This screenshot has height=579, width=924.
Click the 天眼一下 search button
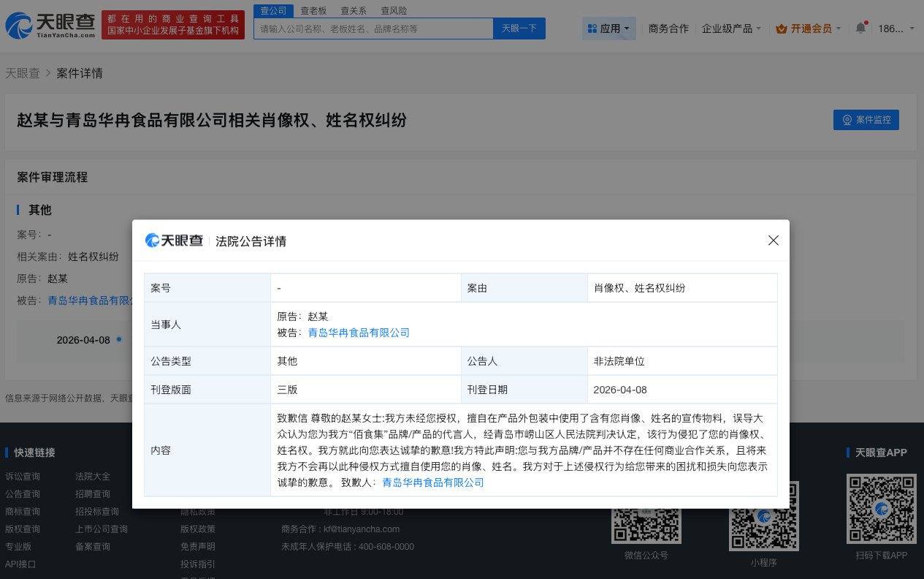pyautogui.click(x=519, y=28)
